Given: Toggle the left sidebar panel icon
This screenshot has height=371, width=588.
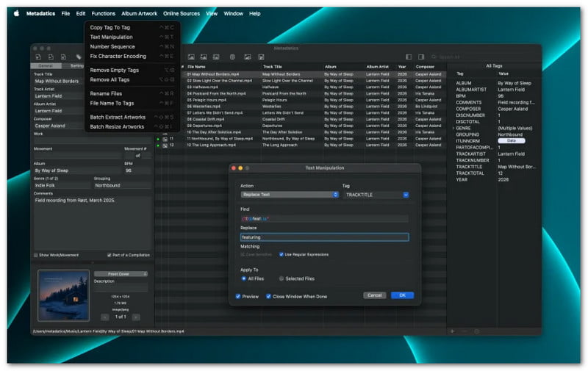Looking at the screenshot, I should click(409, 57).
